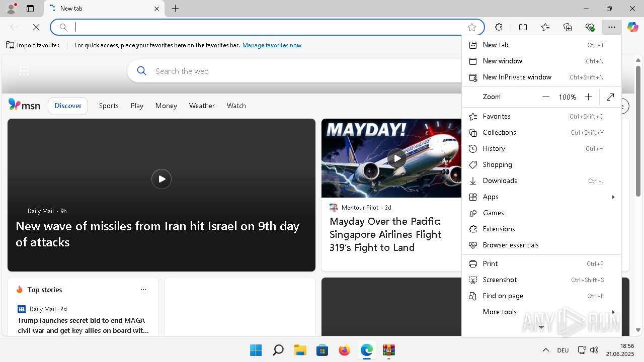Open DEU language indicator in tray
Viewport: 644px width, 362px height.
click(x=562, y=350)
